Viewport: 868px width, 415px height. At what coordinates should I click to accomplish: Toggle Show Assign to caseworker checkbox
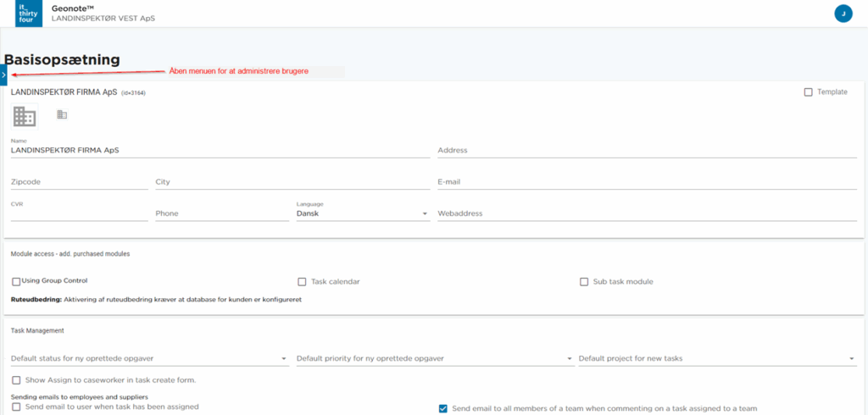coord(17,380)
